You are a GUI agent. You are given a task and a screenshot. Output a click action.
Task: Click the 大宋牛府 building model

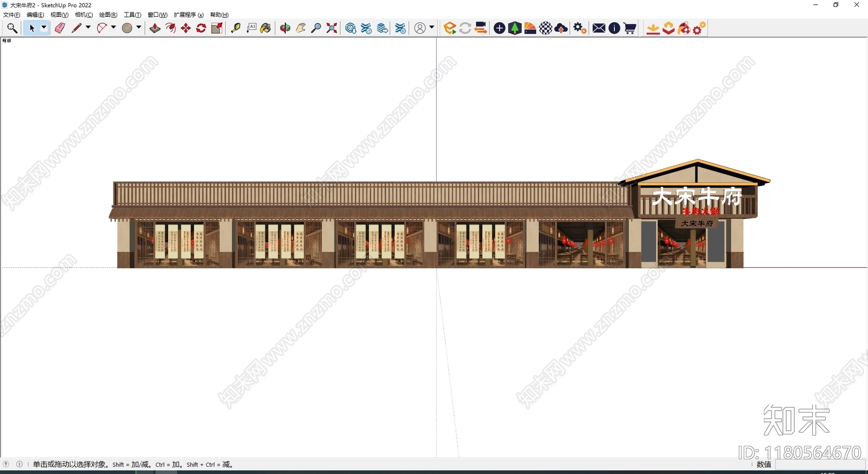click(x=439, y=214)
